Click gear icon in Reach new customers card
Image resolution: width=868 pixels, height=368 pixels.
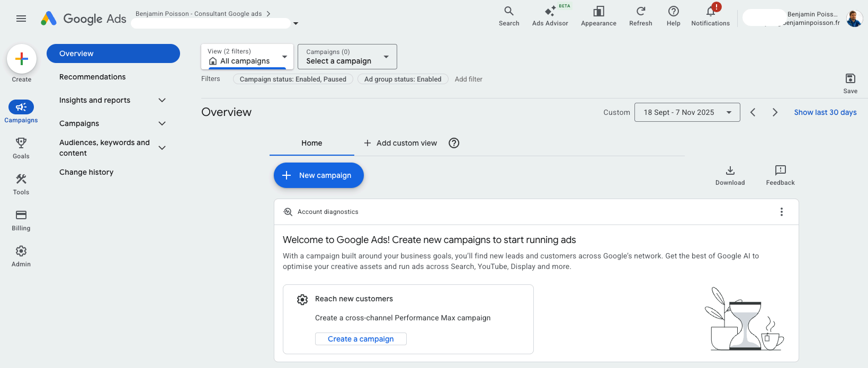tap(302, 300)
